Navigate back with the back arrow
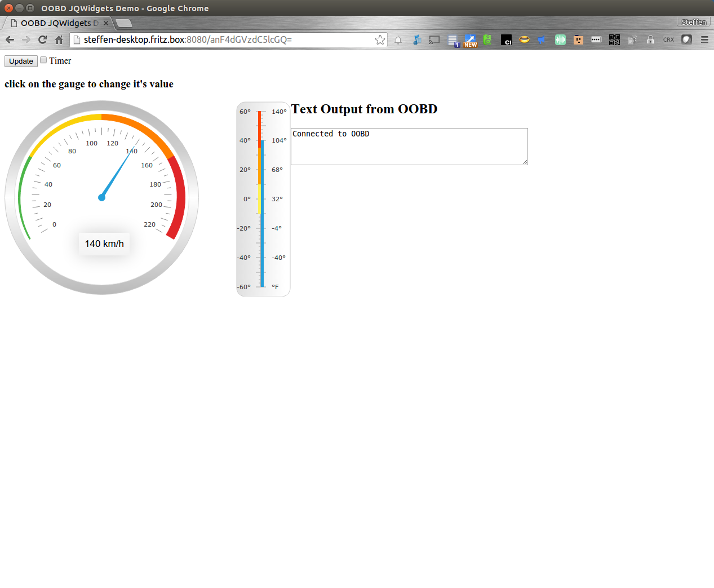The width and height of the screenshot is (714, 588). pyautogui.click(x=10, y=39)
